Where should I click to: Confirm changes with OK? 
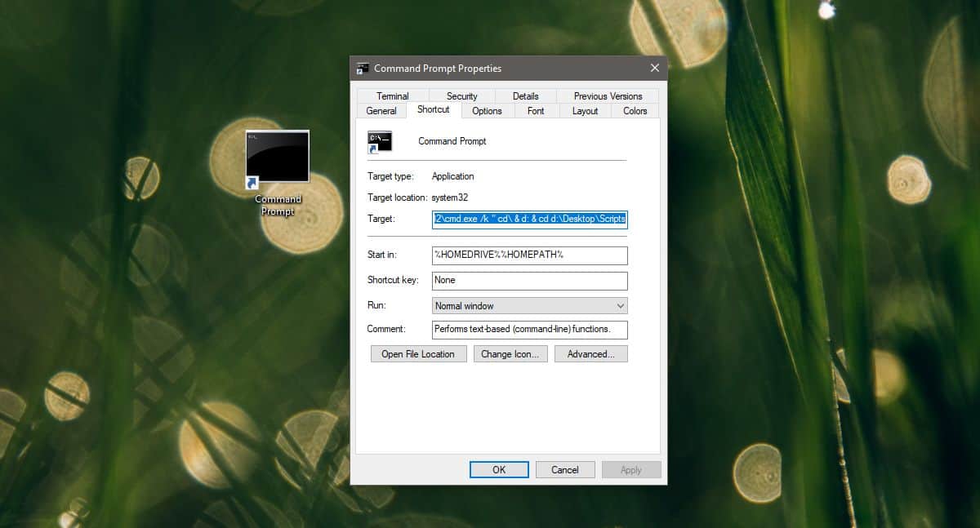tap(498, 469)
